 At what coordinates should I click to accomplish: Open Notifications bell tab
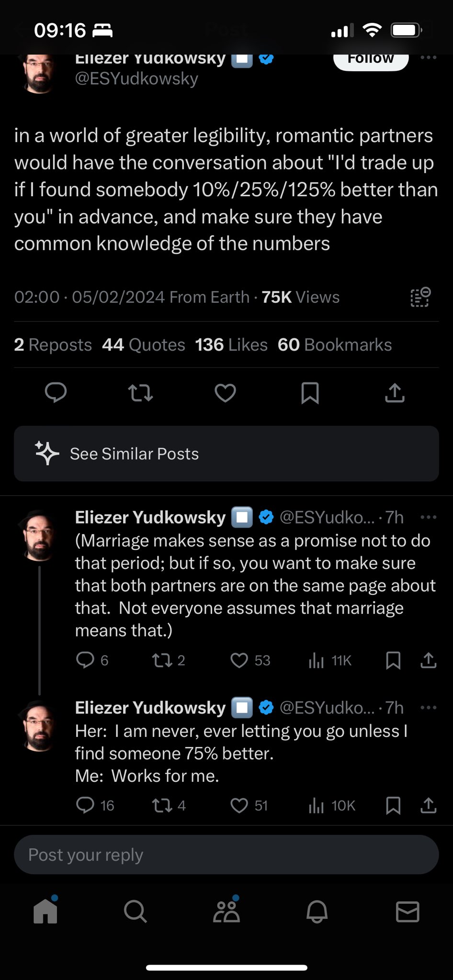[317, 912]
